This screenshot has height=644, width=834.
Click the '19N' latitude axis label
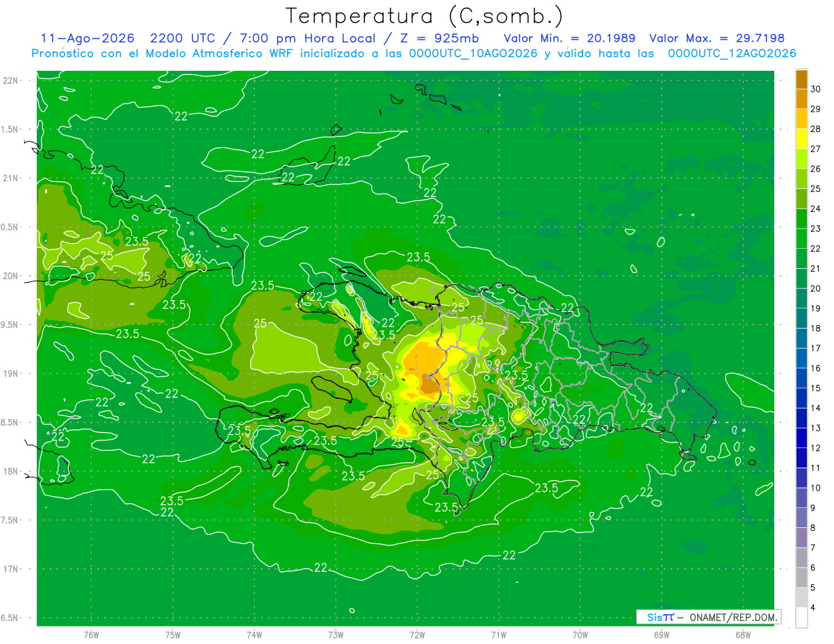(10, 374)
